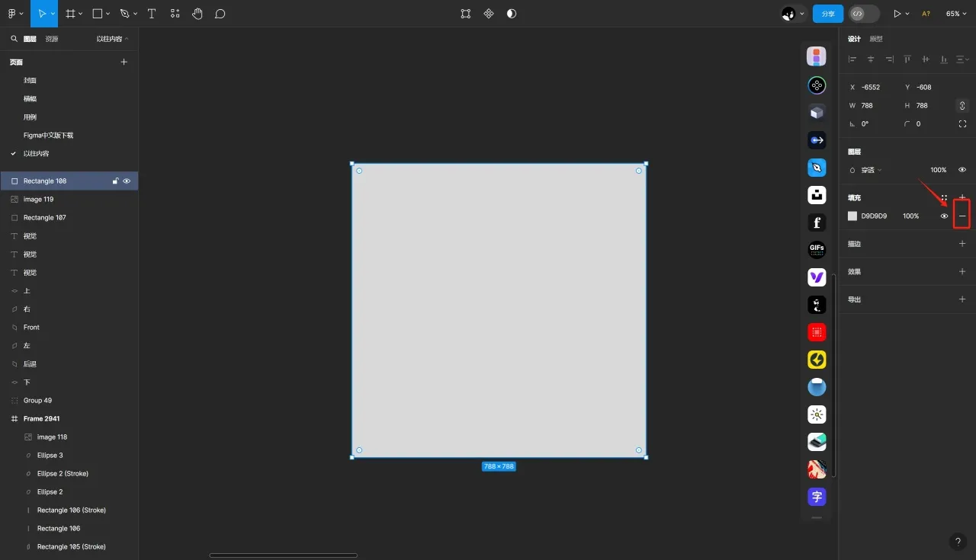Toggle lock on Rectangle 108 layer
Screen dimensions: 976x560
coord(116,181)
